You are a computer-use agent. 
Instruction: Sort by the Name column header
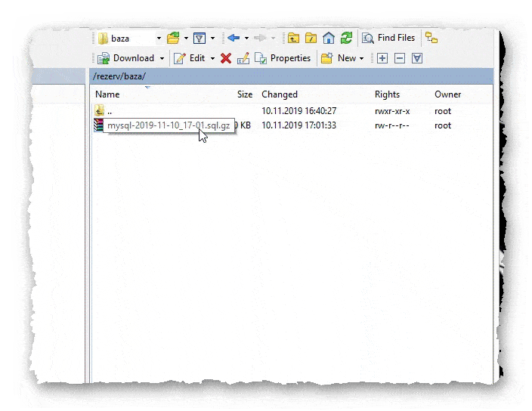point(107,94)
